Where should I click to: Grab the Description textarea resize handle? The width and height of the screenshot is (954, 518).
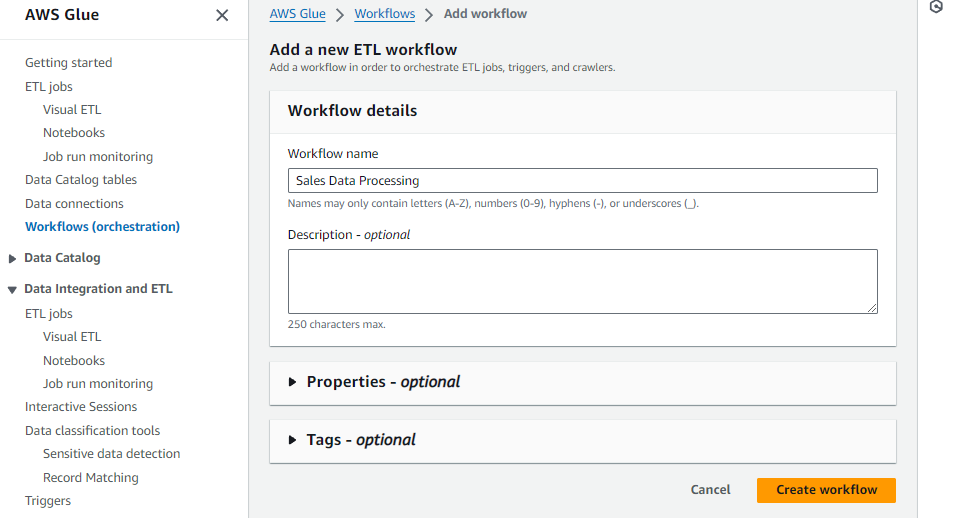(872, 309)
